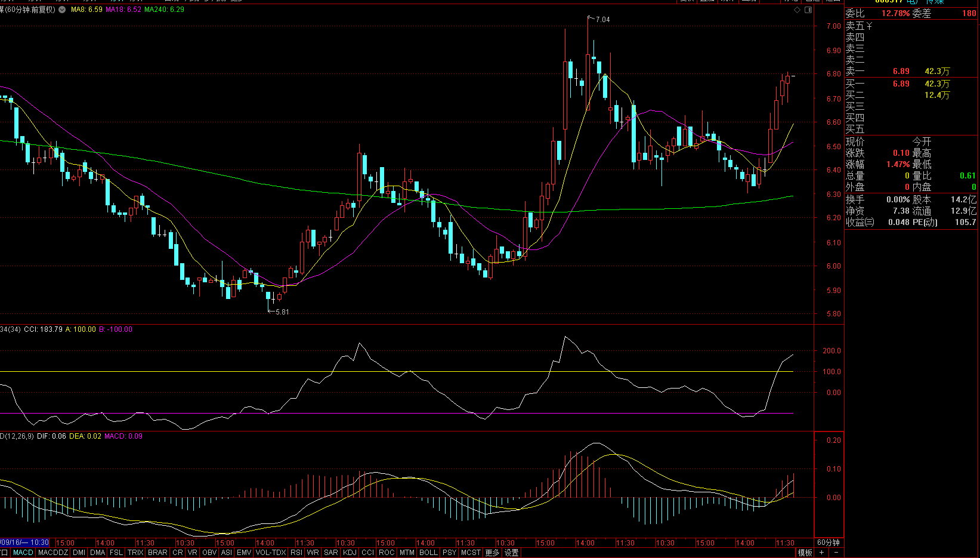
Task: Open the ROC indicator tab
Action: tap(387, 553)
